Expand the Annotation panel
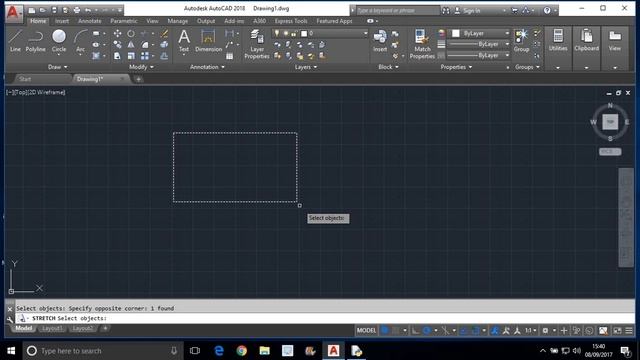This screenshot has width=640, height=360. click(207, 67)
